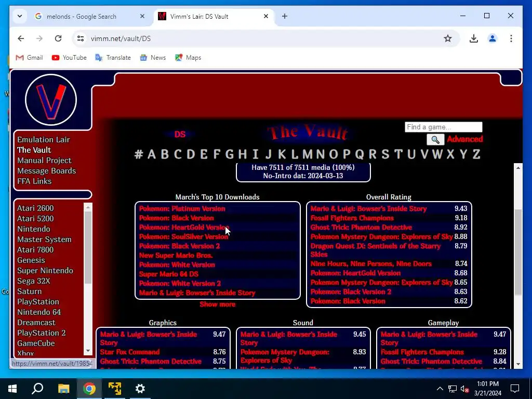Screen dimensions: 532x399
Task: Open Maps bookmark
Action: (x=188, y=58)
